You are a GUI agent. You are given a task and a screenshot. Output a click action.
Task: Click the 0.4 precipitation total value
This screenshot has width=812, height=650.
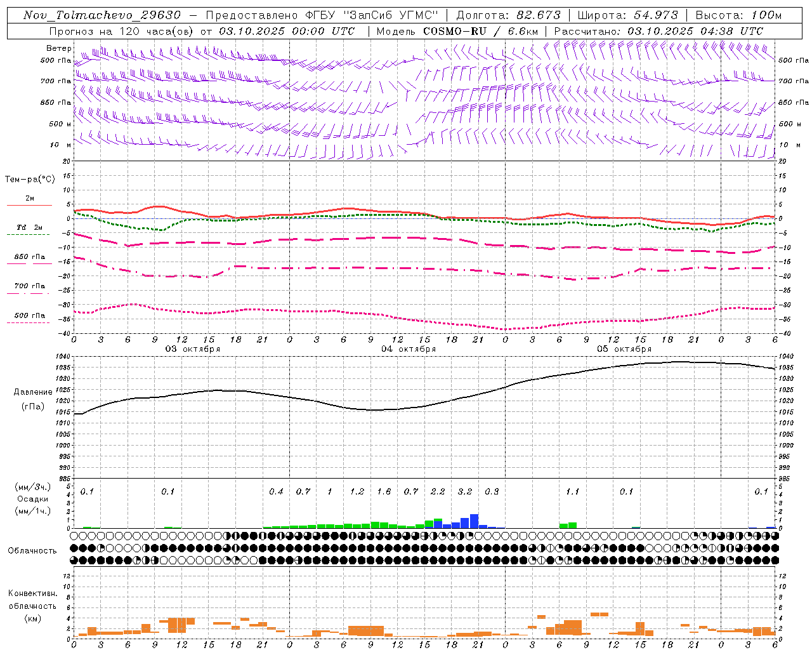(x=276, y=491)
